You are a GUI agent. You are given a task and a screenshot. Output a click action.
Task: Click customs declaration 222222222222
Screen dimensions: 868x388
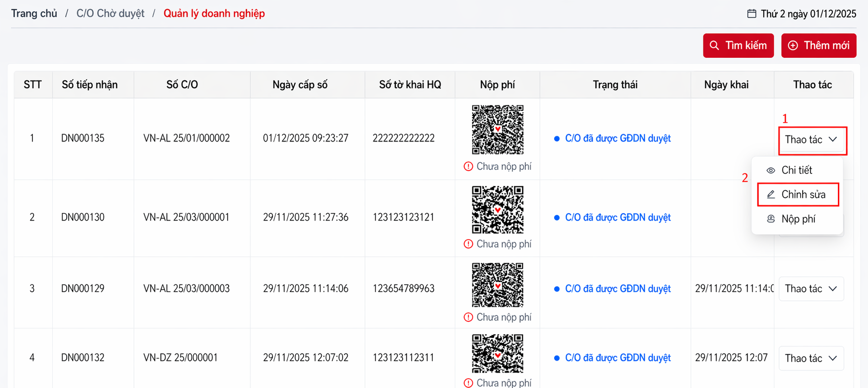coord(404,138)
